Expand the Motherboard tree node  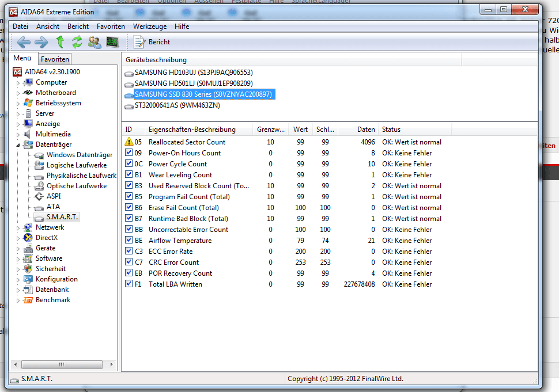tap(18, 93)
